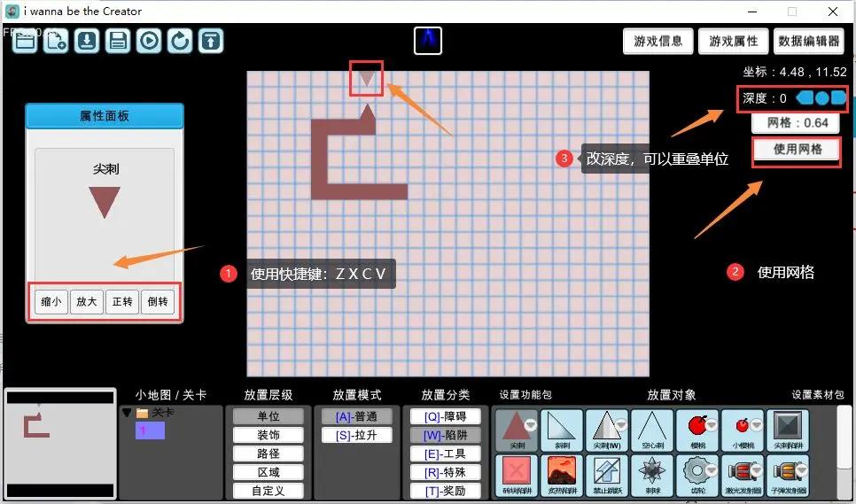Select the 激光发射器 laser emitter object
The width and height of the screenshot is (856, 504).
(743, 475)
